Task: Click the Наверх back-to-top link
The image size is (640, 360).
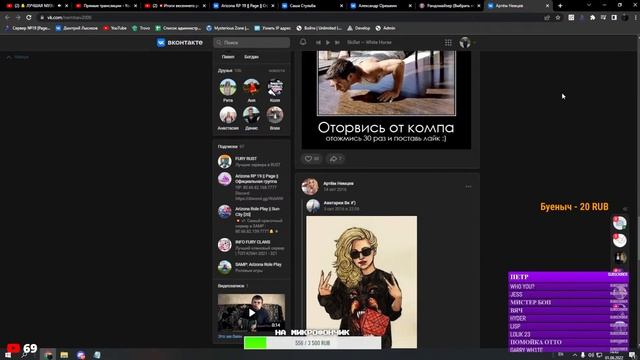Action: [x=18, y=57]
